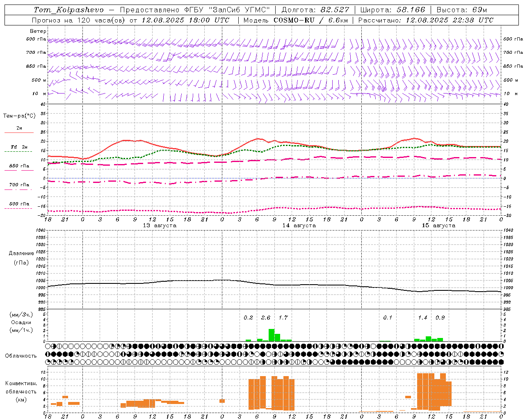
Task: Click the 13 августа date label
Action: (159, 226)
